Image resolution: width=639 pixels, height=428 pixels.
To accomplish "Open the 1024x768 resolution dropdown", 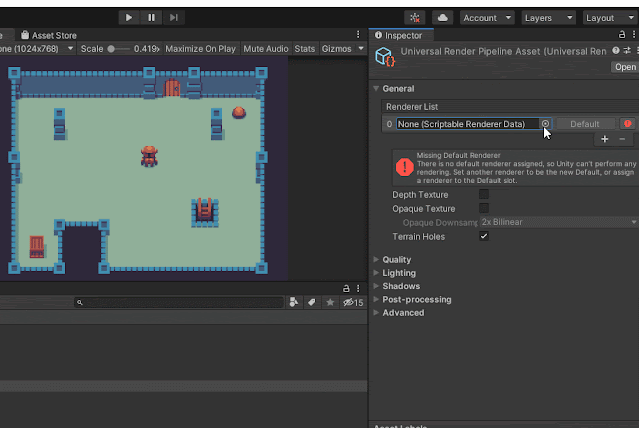I will click(37, 49).
